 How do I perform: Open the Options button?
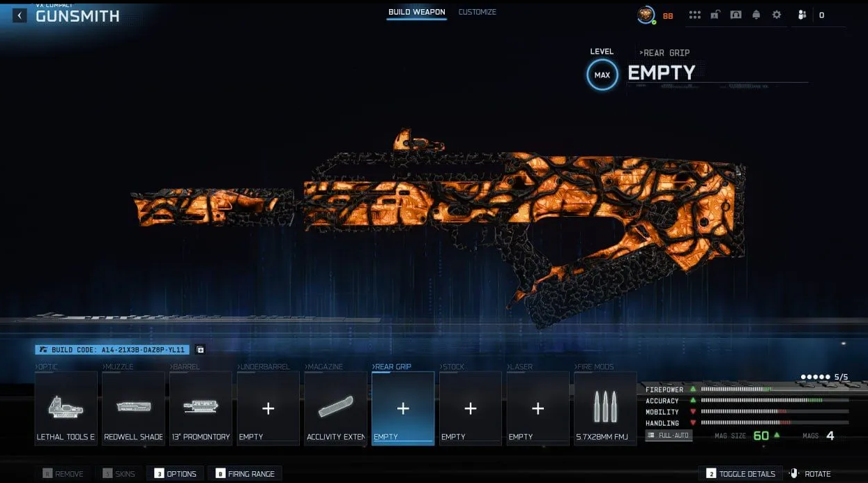coord(176,474)
